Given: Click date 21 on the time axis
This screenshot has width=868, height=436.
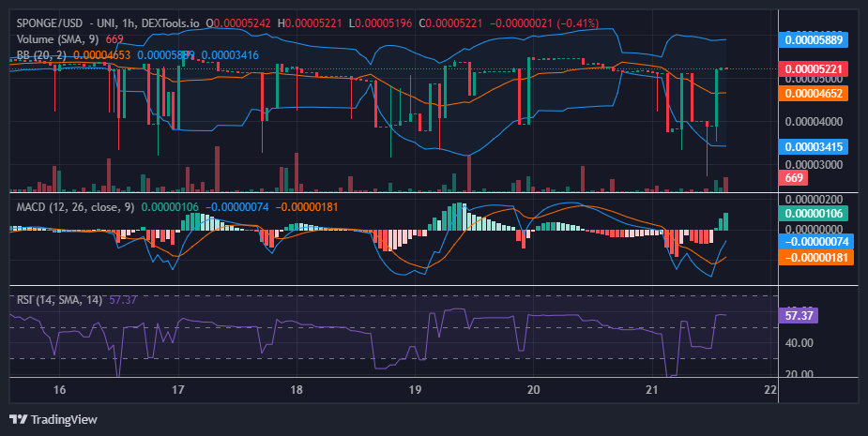Looking at the screenshot, I should click(x=651, y=389).
